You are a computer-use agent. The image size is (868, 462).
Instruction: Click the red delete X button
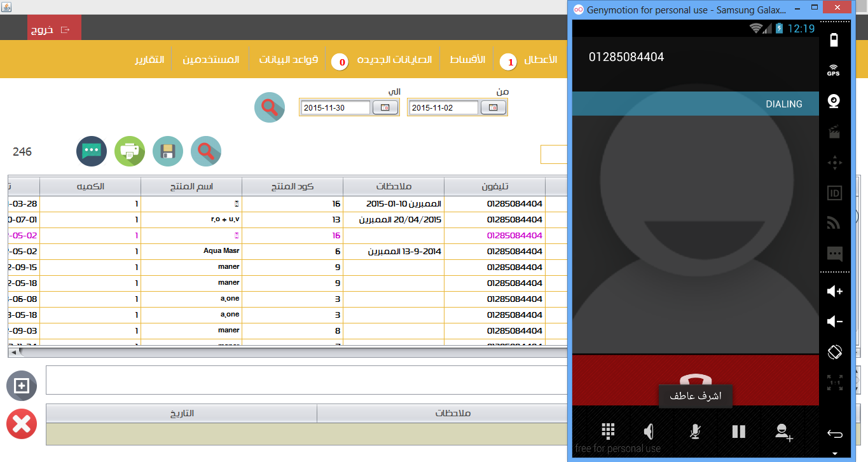pos(22,424)
